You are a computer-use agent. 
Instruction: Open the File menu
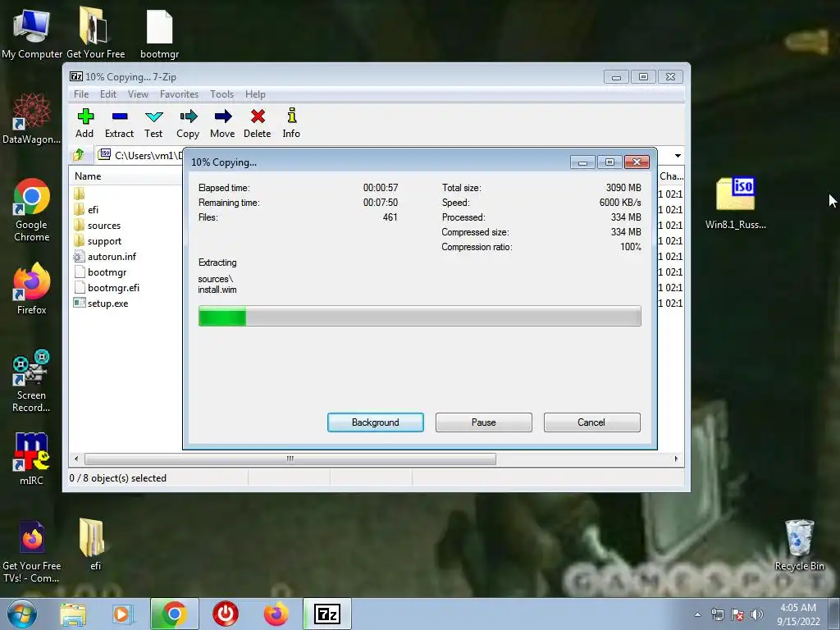tap(81, 94)
